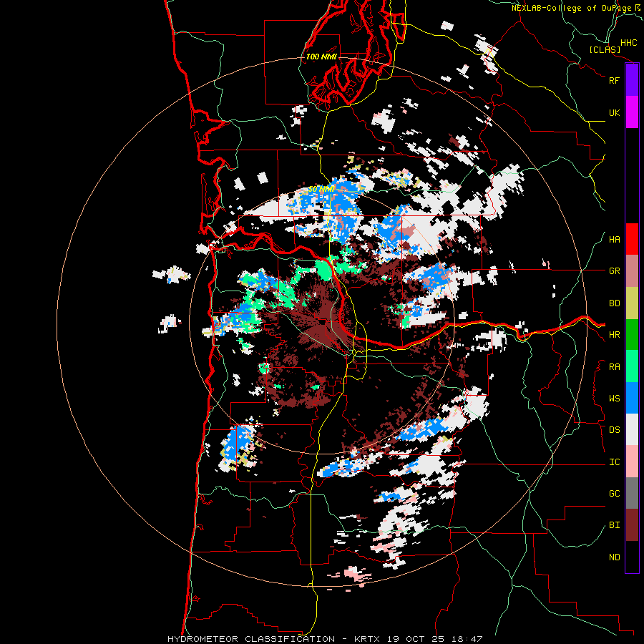The height and width of the screenshot is (644, 644).
Task: Click the RF legend label
Action: coord(614,80)
